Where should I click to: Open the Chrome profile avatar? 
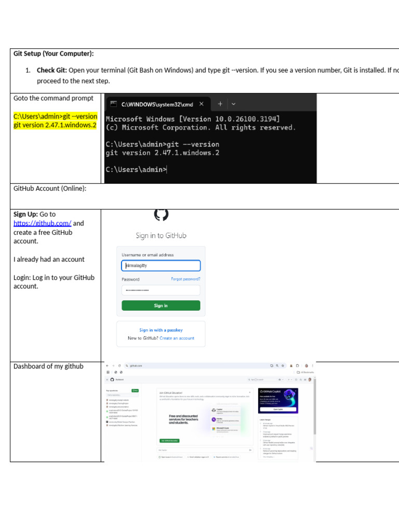(x=307, y=366)
